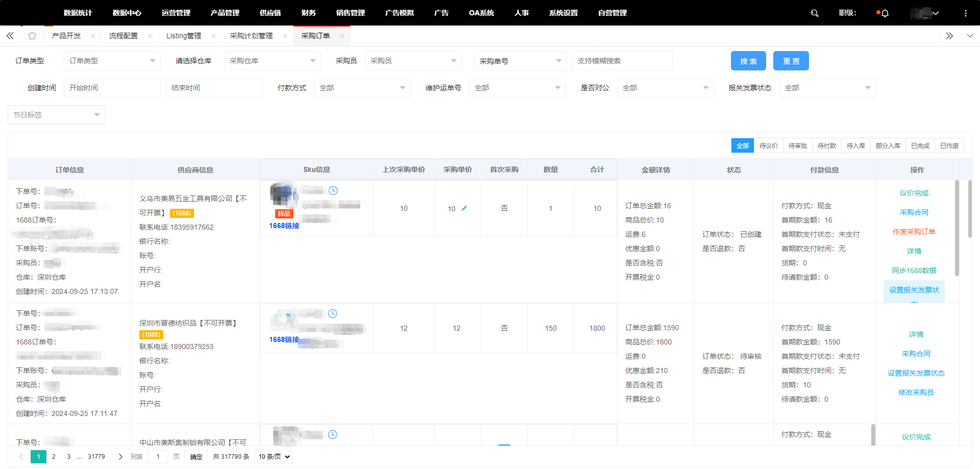Click the double-right arrow in the tab strip
The height and width of the screenshot is (469, 980).
coord(950,36)
